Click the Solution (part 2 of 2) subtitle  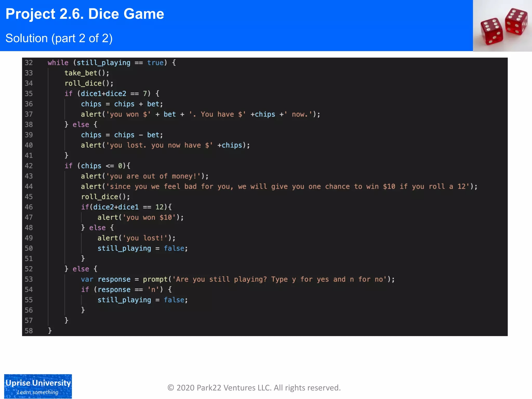[x=59, y=38]
